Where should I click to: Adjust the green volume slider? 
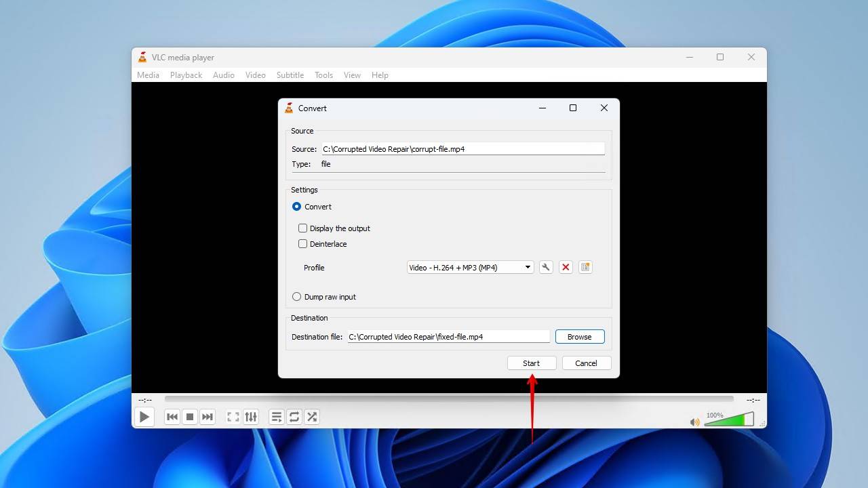[729, 420]
